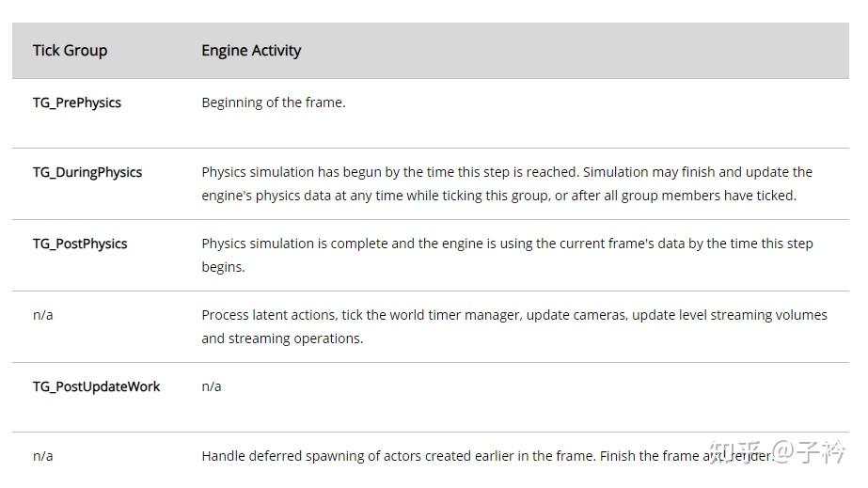Click the gray table header bar
The width and height of the screenshot is (868, 488).
pos(564,51)
